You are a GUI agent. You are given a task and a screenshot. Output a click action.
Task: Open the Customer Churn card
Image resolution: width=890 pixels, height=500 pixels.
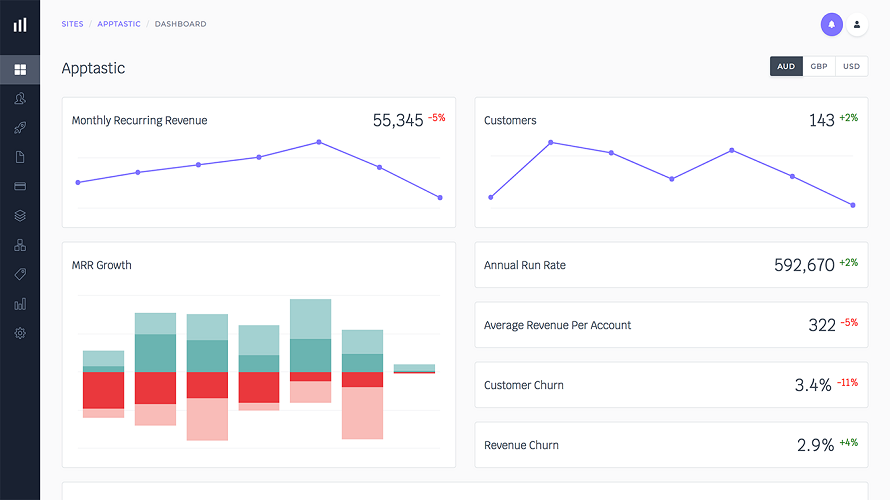671,385
